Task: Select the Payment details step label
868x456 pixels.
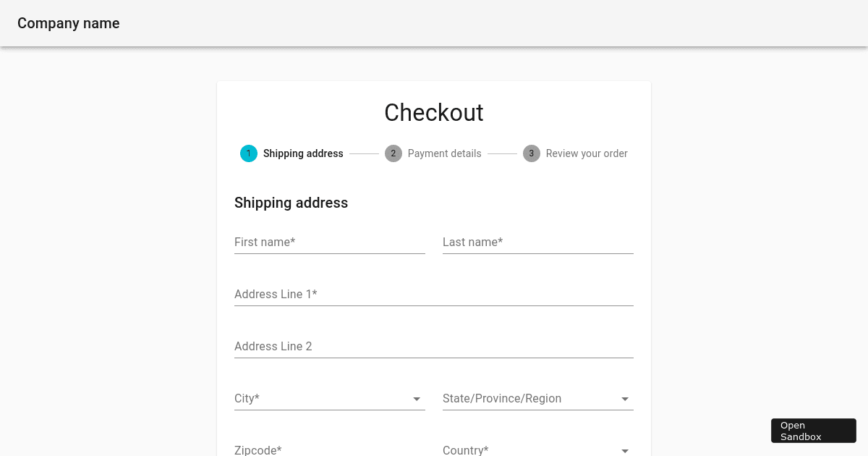Action: pos(444,153)
